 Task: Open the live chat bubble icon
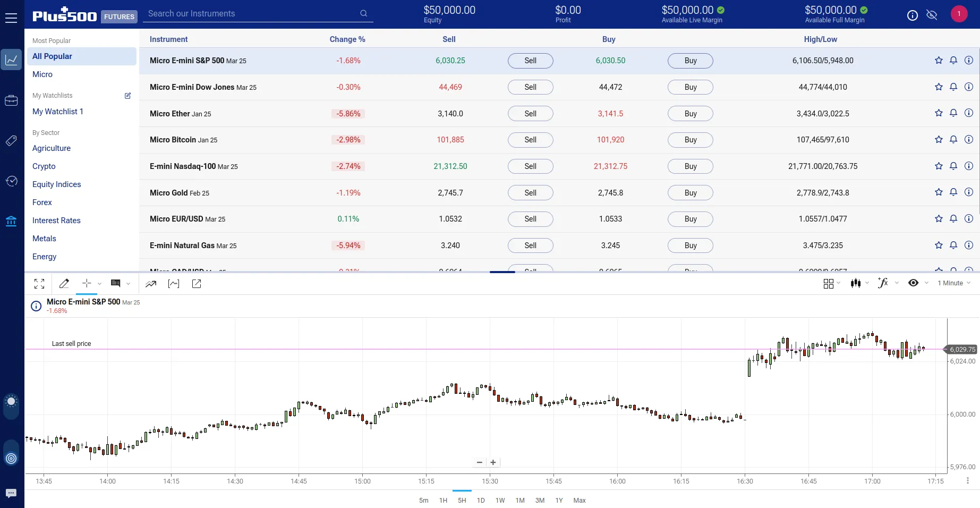pyautogui.click(x=11, y=494)
